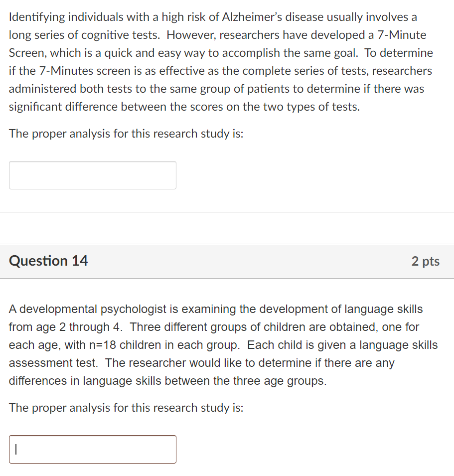This screenshot has width=454, height=476.
Task: Click the answer box below the Alzheimer's question
Action: click(x=92, y=175)
